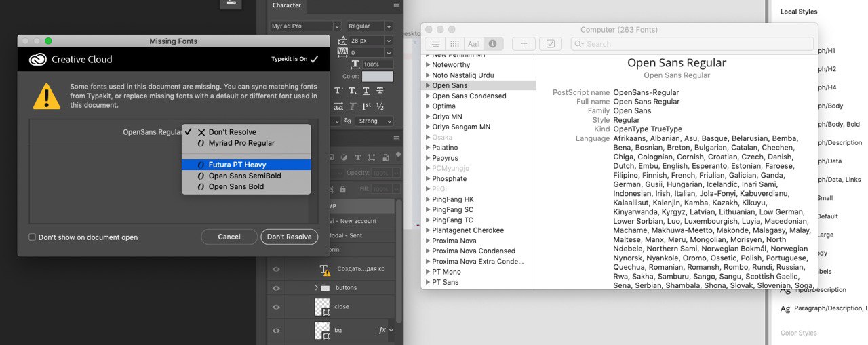868x345 pixels.
Task: Toggle ordinals (1st) OpenType feature
Action: click(366, 106)
